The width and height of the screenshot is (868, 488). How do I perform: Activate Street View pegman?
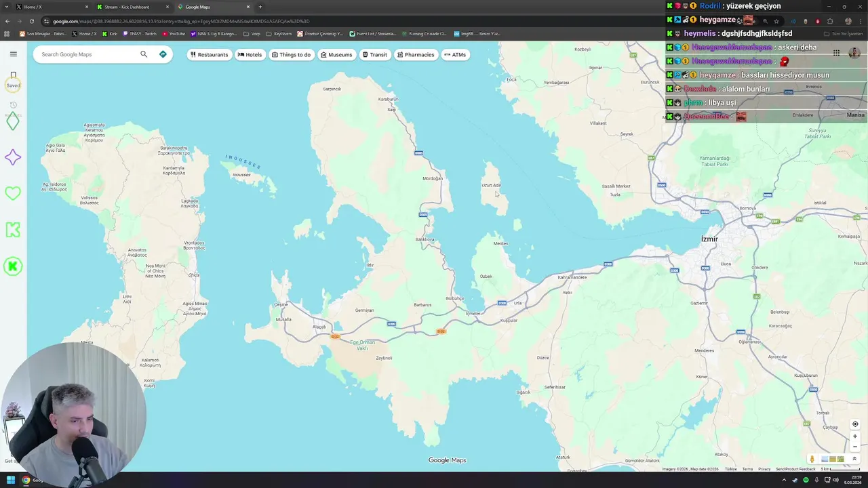click(812, 460)
